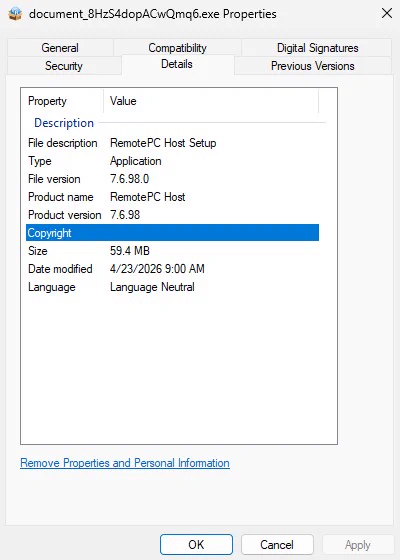Click the value 4/23/2026 9:00 AM
Viewport: 400px width, 560px height.
(x=157, y=269)
